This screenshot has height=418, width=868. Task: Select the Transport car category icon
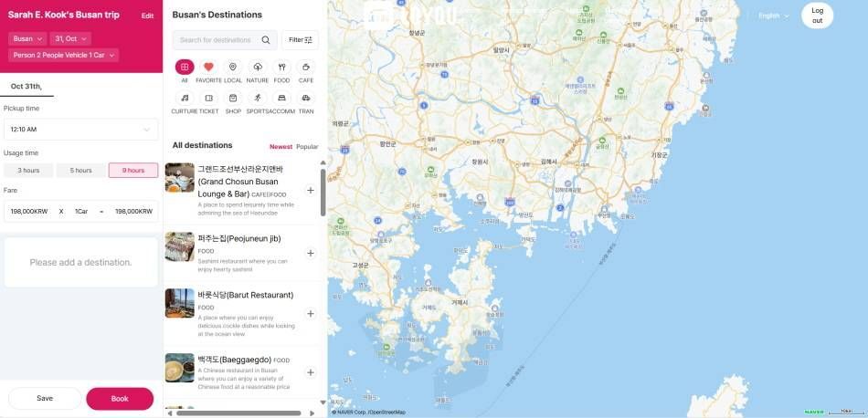pos(305,98)
